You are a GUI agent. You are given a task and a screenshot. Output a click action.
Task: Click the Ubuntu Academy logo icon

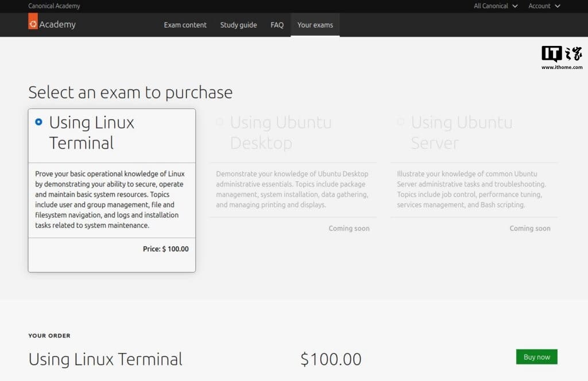click(33, 23)
